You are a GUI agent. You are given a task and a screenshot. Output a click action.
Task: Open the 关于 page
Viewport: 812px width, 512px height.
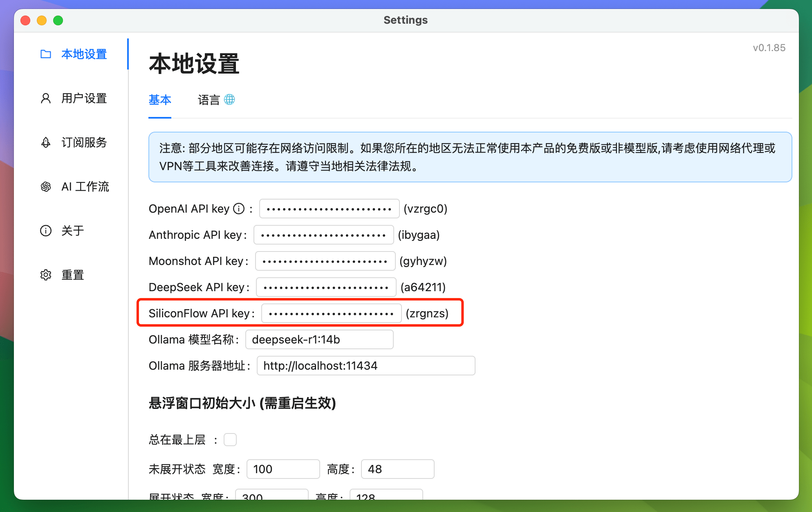point(74,231)
